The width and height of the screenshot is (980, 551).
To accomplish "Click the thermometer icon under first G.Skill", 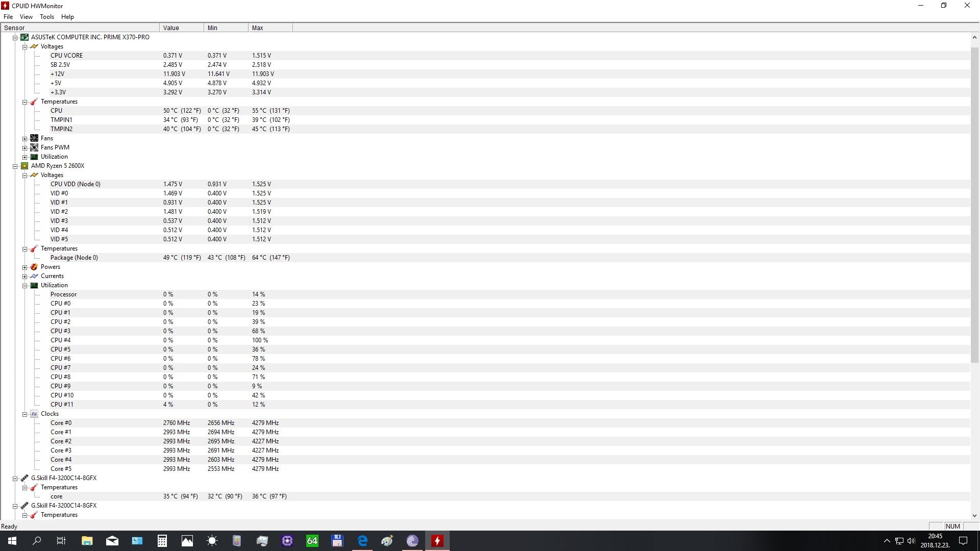I will click(34, 487).
